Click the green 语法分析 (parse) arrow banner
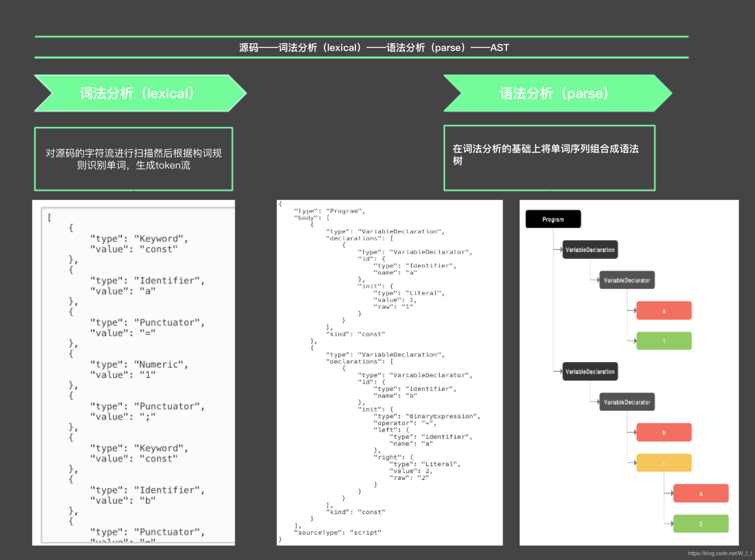Screen dimensions: 755x560 [554, 93]
